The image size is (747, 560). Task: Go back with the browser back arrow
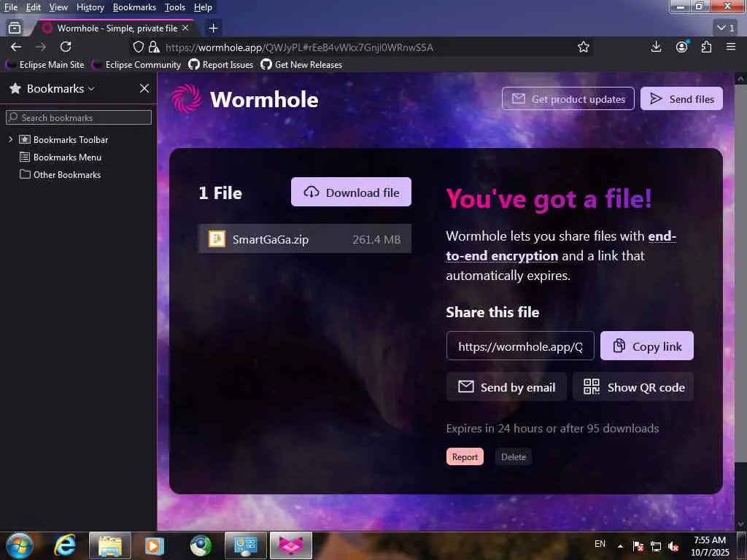(x=16, y=47)
